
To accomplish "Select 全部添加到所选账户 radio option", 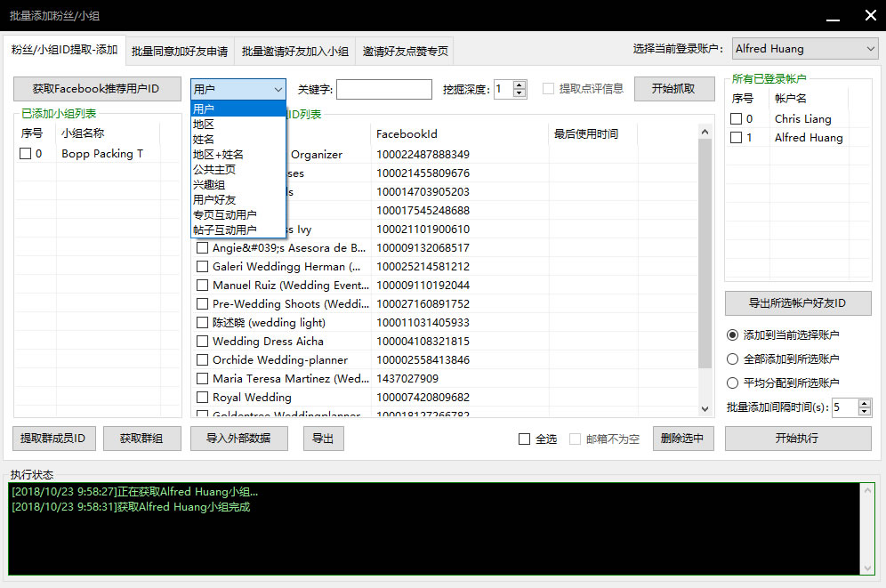I will (x=733, y=359).
